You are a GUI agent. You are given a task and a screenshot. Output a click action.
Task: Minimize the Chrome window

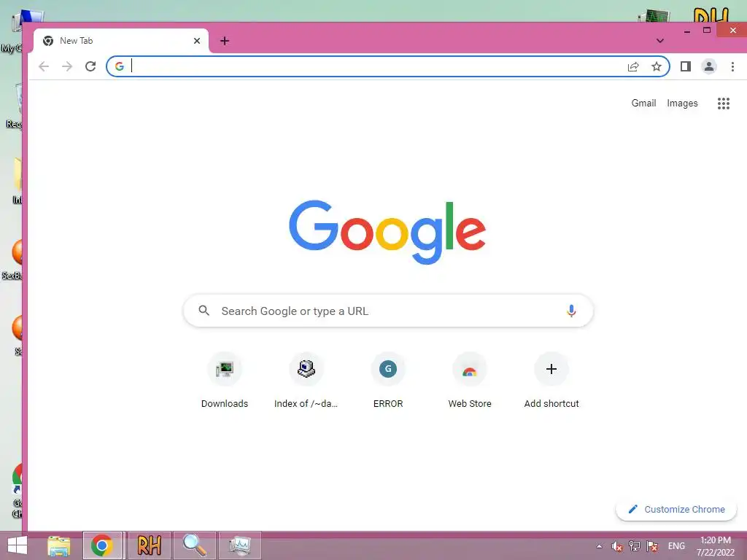point(687,31)
